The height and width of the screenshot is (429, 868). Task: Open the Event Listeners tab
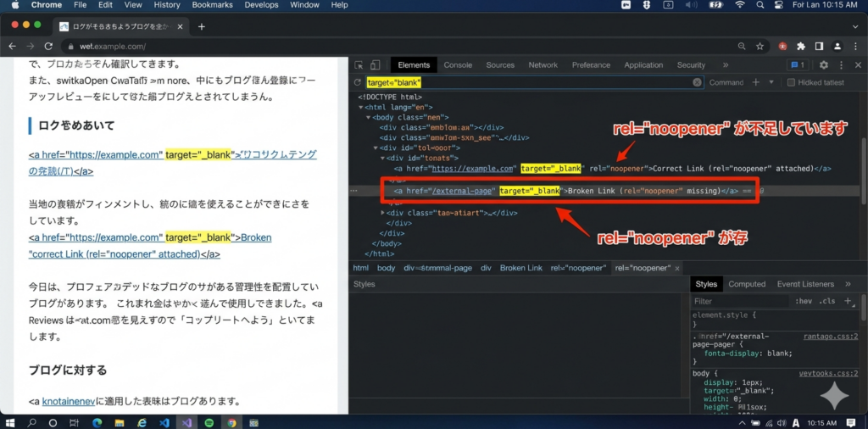point(805,284)
